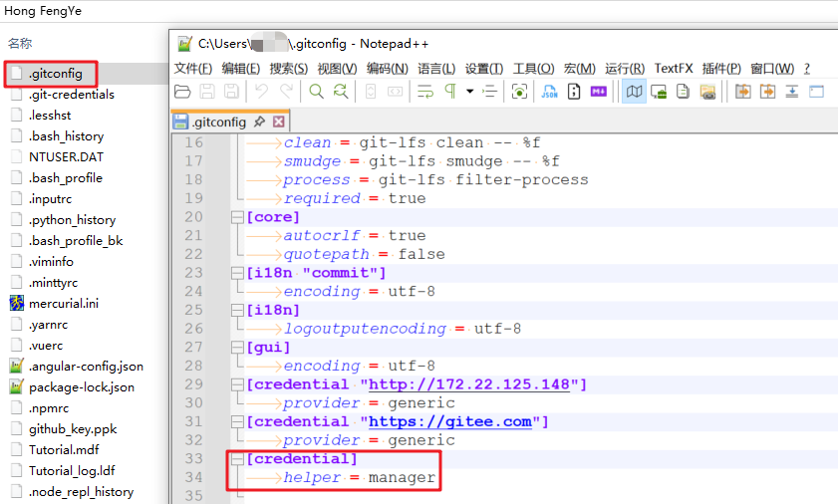Open the 编辑(E) menu
This screenshot has height=504, width=838.
240,69
